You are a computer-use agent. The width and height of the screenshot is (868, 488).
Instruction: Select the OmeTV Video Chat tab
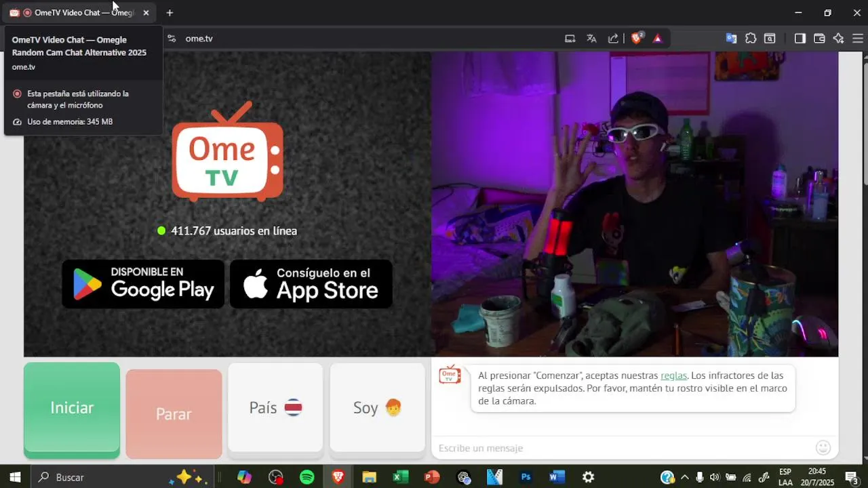click(x=80, y=13)
